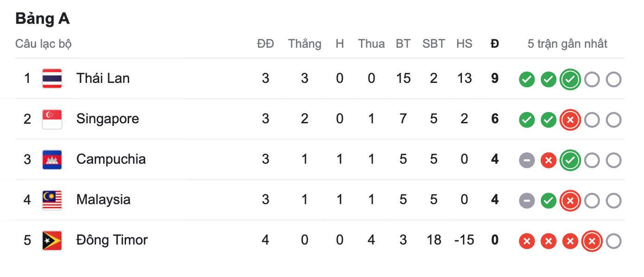
Task: Open the Malaysia team name
Action: 103,200
